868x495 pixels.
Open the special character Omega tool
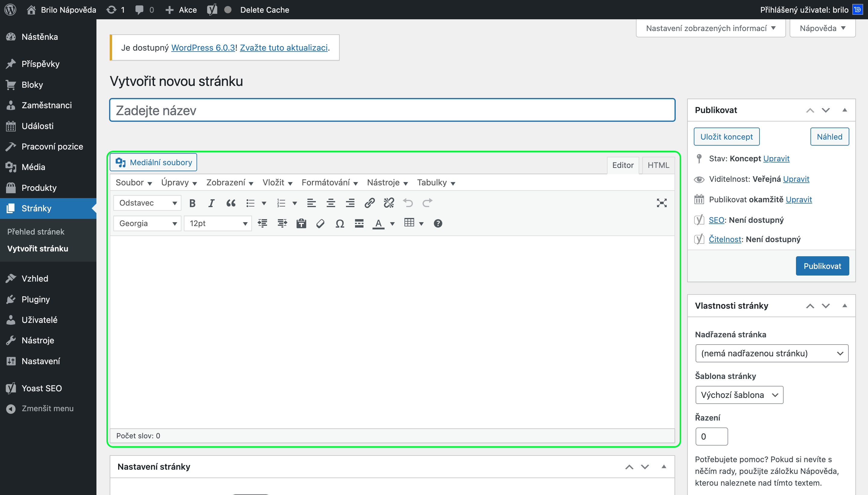point(340,223)
